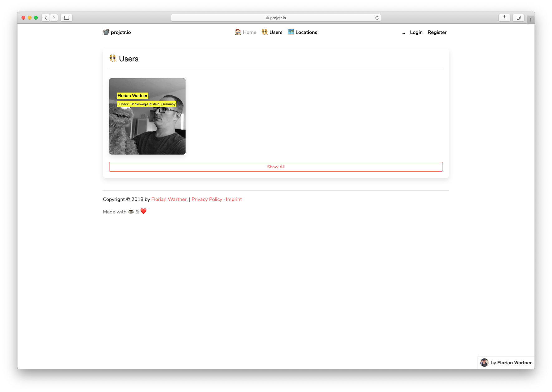Select Login in the menu bar

click(x=416, y=32)
